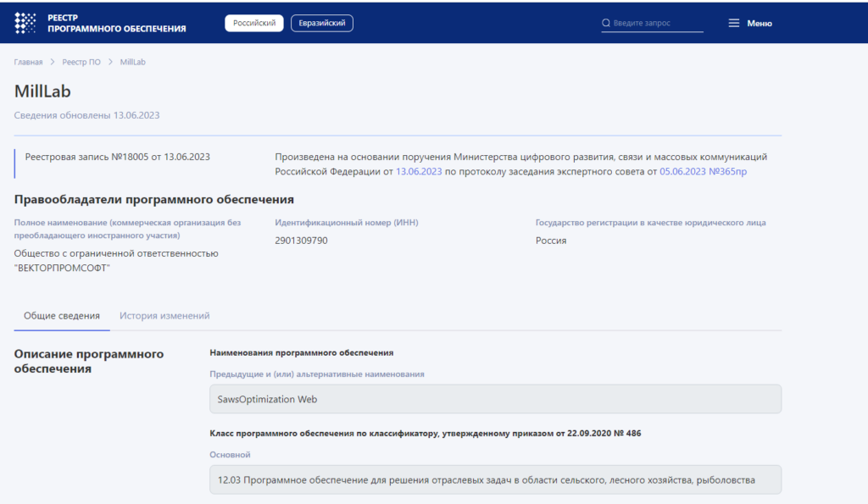The height and width of the screenshot is (504, 868).
Task: Click the Полное наименование label
Action: coord(127,229)
